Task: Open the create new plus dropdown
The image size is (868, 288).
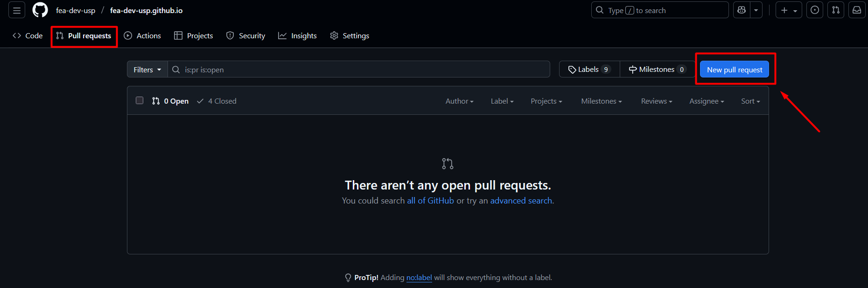Action: click(x=789, y=10)
